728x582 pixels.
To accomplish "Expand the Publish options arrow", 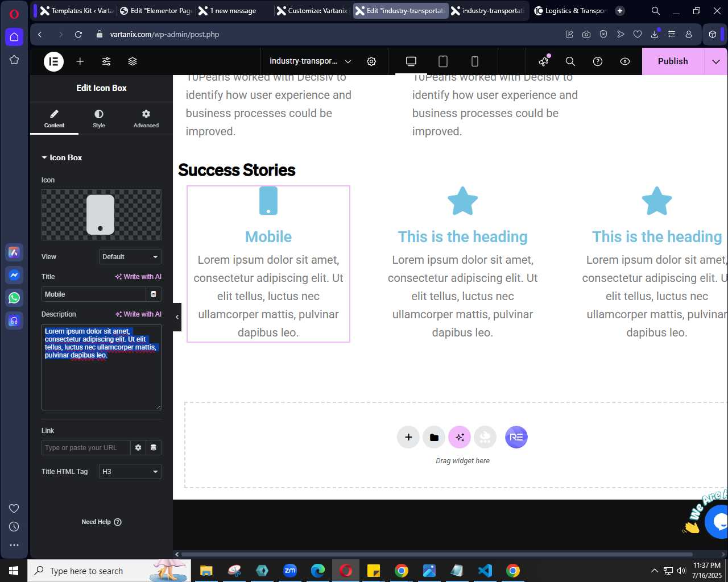I will (x=716, y=61).
